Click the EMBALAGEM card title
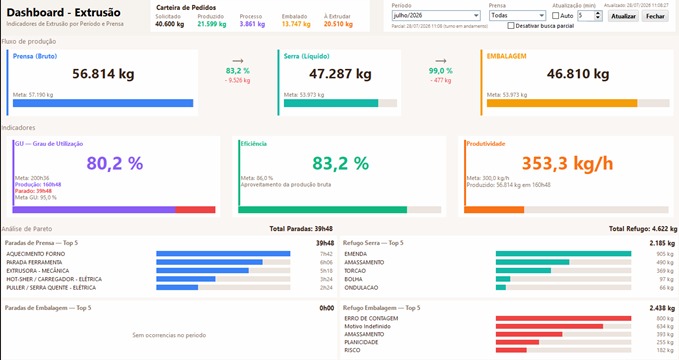Image resolution: width=679 pixels, height=360 pixels. click(x=507, y=56)
